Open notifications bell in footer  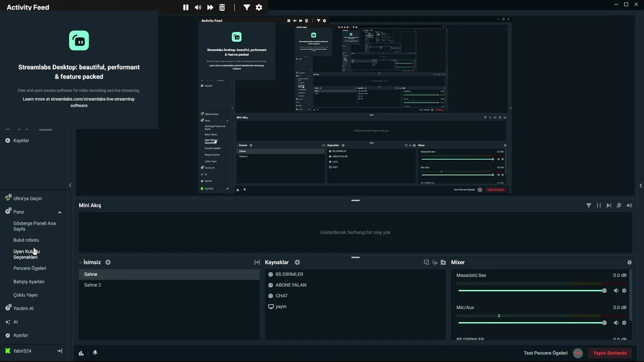click(95, 353)
